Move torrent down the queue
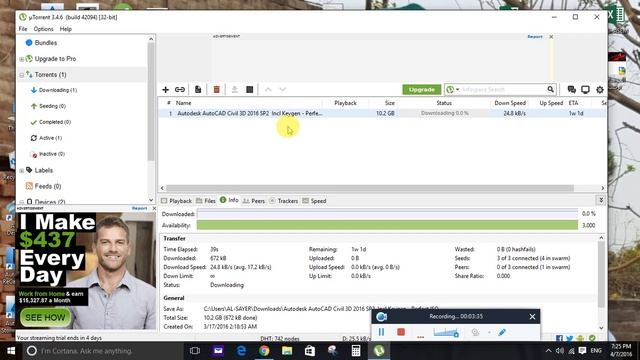Screen dimensions: 640x360 [x=282, y=89]
